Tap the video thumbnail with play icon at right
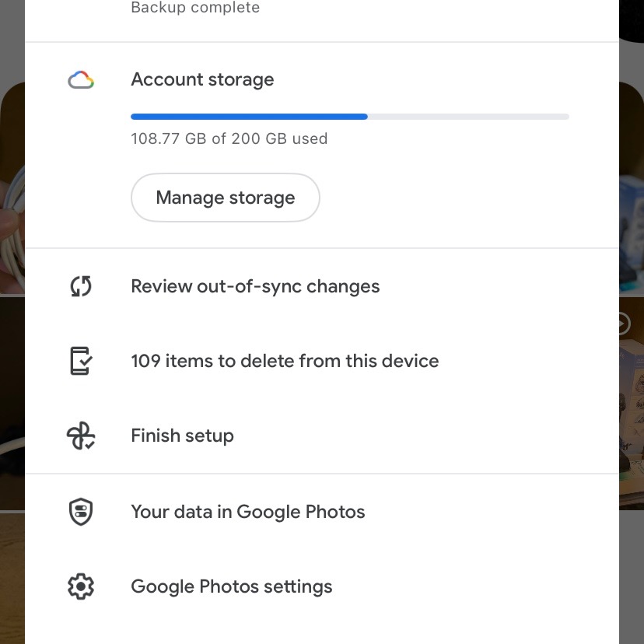Image resolution: width=644 pixels, height=644 pixels. pos(632,404)
